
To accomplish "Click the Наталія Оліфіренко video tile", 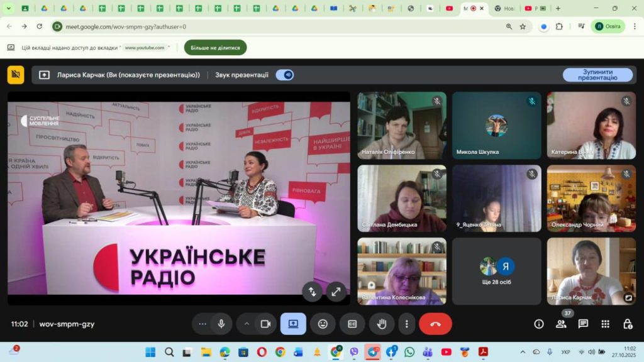I will [x=402, y=126].
